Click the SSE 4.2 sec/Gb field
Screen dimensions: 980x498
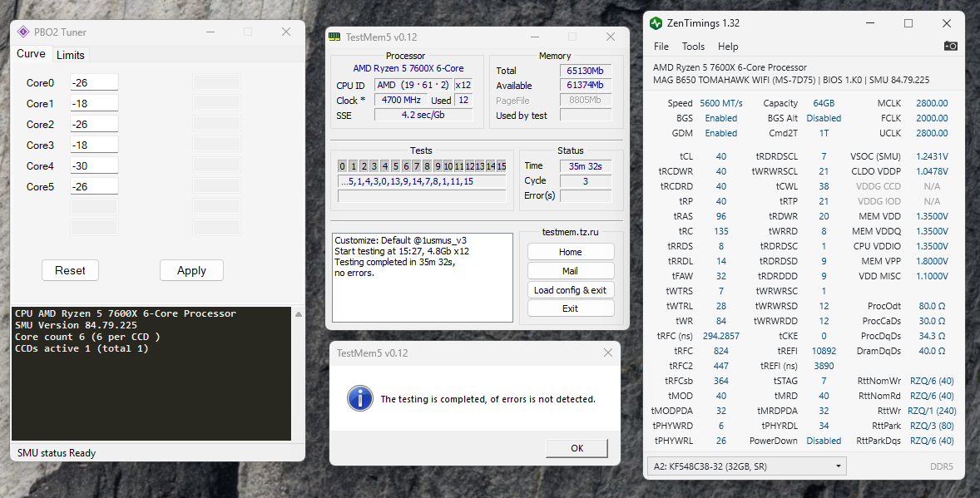(x=423, y=115)
